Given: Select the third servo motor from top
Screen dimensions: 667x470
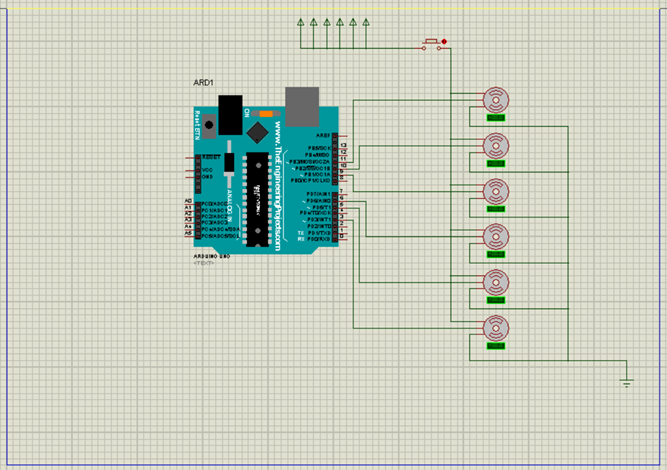Looking at the screenshot, I should pos(496,191).
